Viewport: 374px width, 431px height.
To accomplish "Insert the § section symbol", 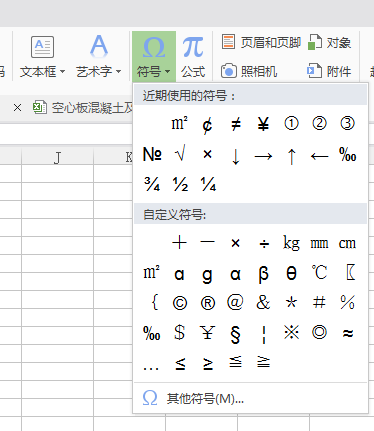I will pos(235,334).
